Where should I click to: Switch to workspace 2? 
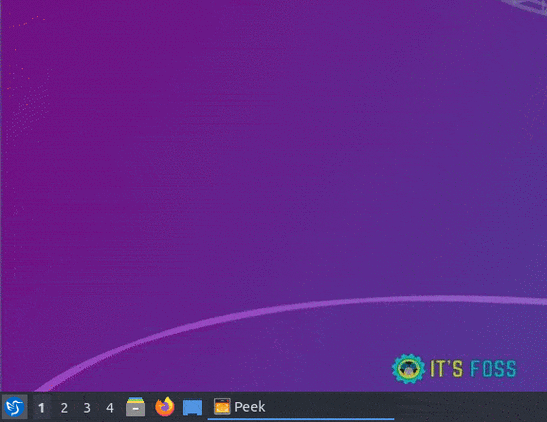point(64,407)
